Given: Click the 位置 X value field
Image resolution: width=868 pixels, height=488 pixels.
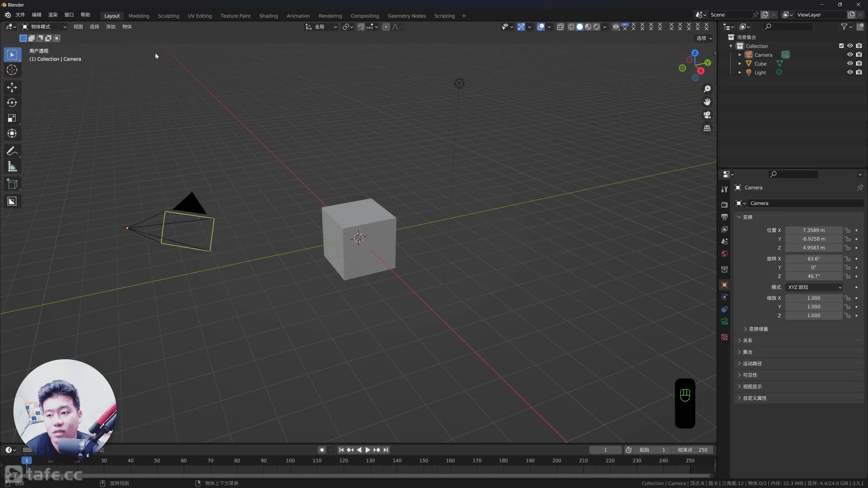Looking at the screenshot, I should [813, 230].
